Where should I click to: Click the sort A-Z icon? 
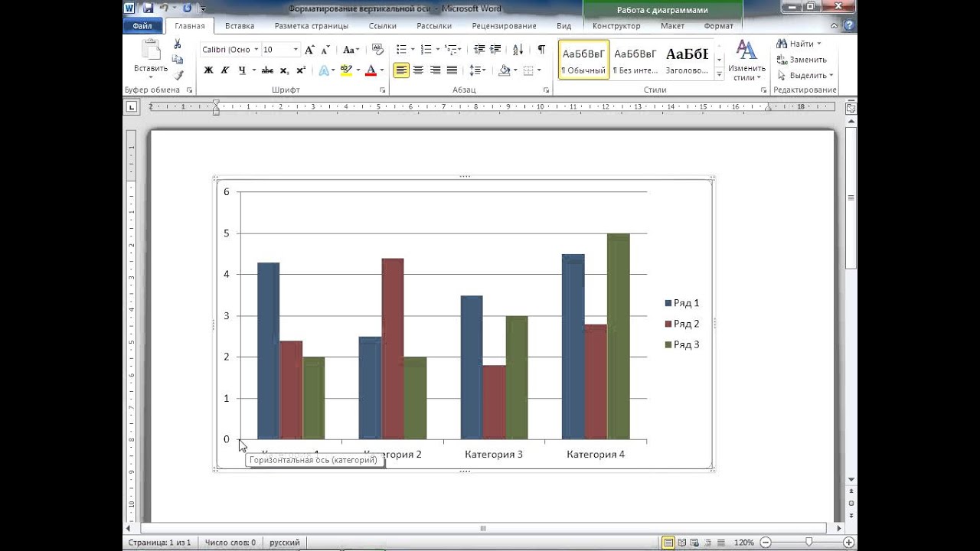(518, 50)
